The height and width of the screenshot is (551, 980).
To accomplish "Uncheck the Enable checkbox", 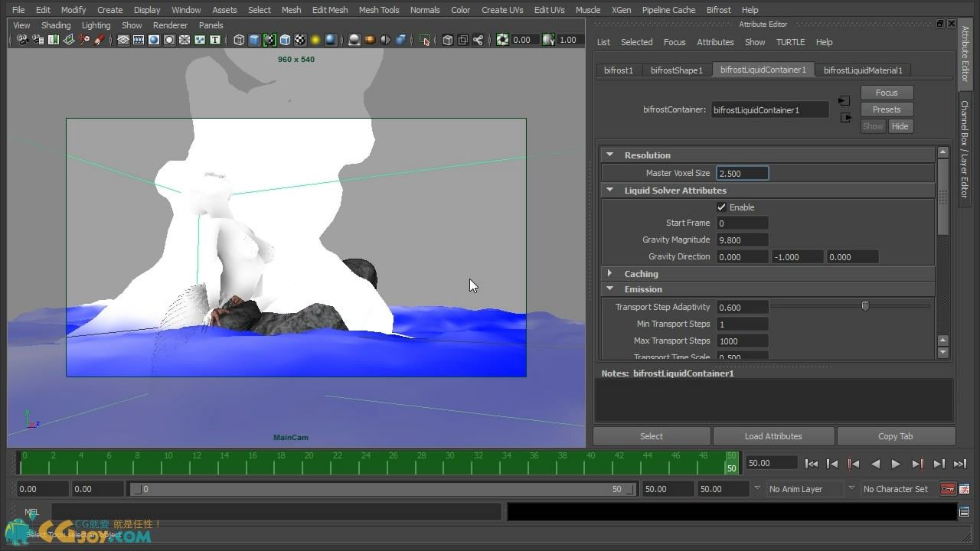I will tap(721, 207).
